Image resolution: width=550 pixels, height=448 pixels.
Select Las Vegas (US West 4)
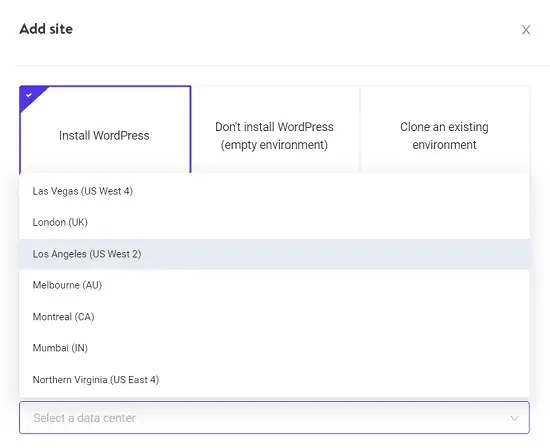[x=274, y=191]
